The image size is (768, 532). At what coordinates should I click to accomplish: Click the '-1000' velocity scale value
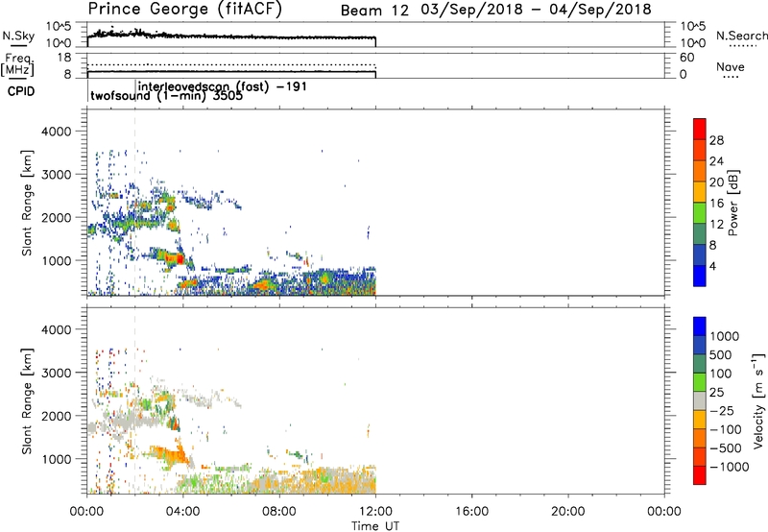pos(729,467)
